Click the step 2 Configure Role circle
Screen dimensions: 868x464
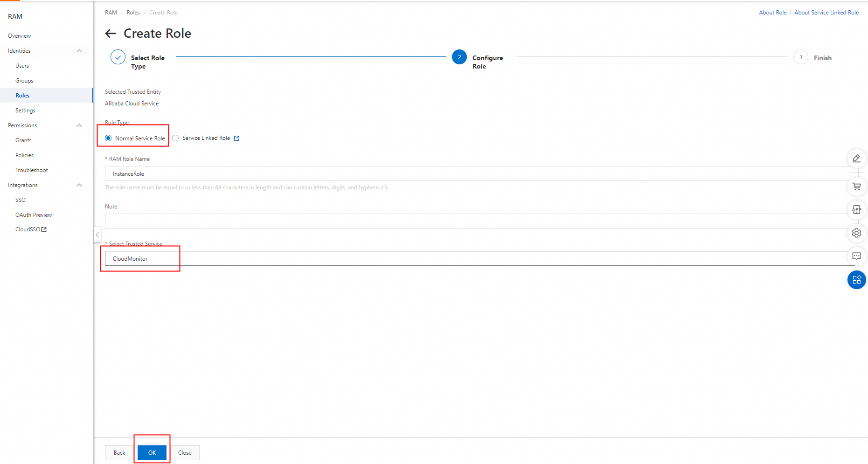[459, 57]
